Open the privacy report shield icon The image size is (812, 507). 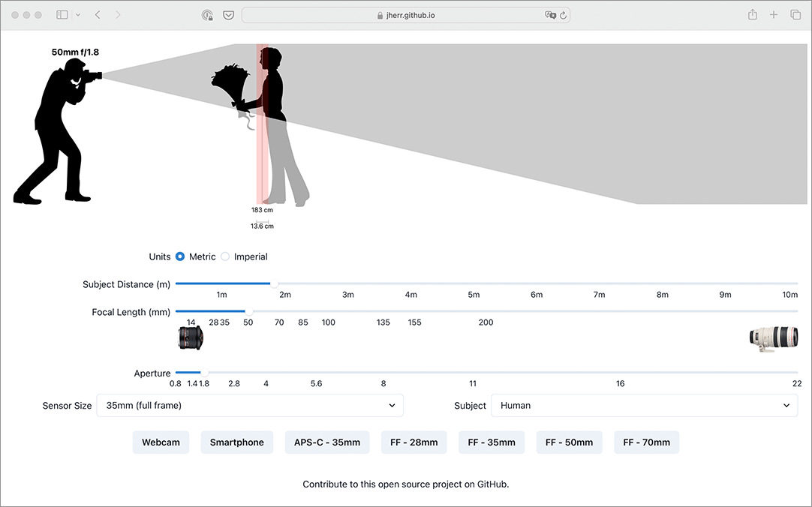coord(207,15)
